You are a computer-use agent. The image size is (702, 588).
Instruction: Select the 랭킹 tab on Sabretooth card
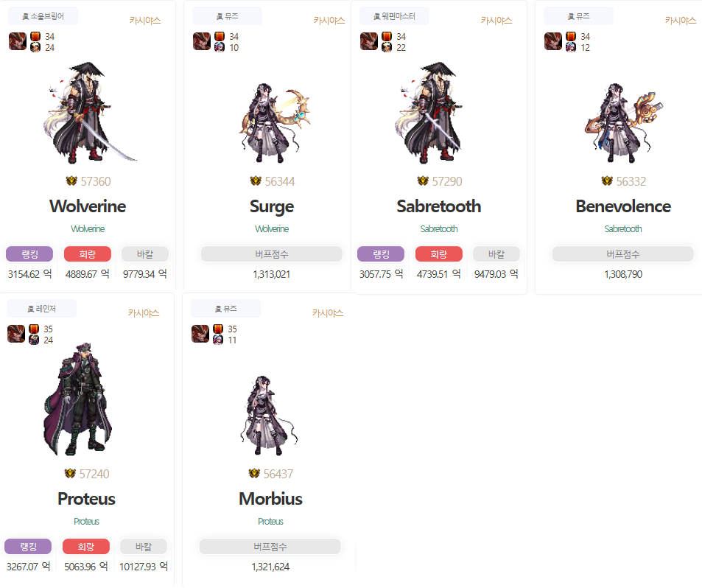point(381,254)
